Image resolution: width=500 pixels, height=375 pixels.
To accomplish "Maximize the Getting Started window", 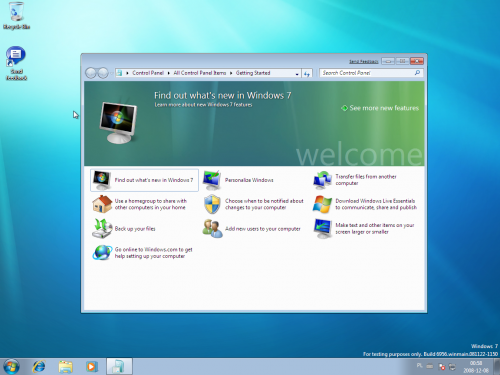I will [x=402, y=61].
